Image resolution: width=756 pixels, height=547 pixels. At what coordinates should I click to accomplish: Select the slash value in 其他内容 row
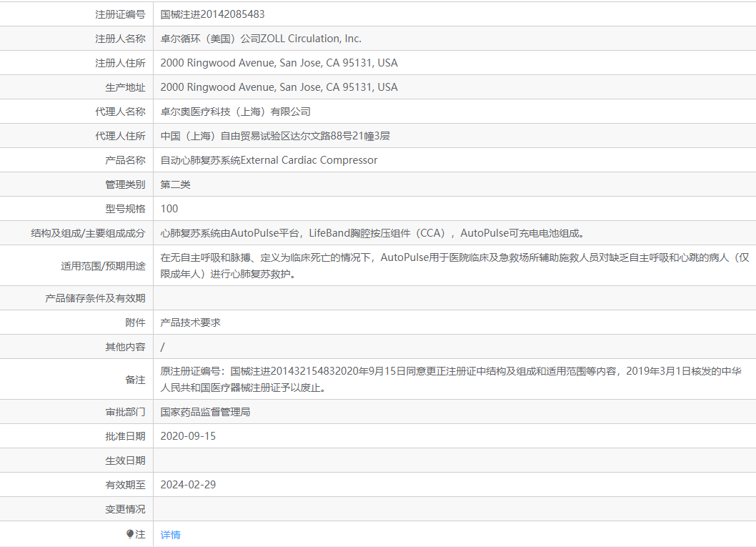click(x=162, y=347)
